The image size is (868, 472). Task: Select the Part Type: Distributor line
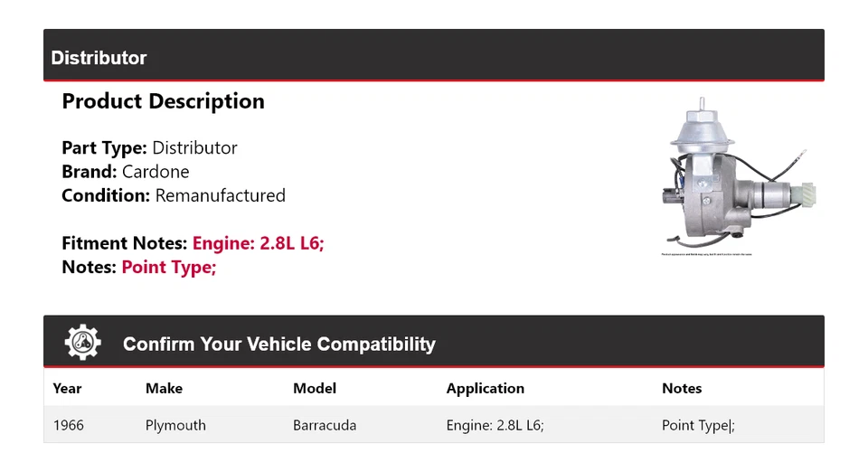pos(149,147)
